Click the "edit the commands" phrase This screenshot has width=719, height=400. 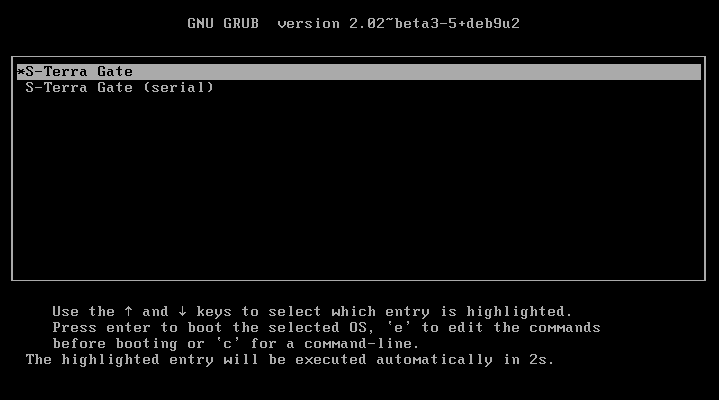[524, 328]
